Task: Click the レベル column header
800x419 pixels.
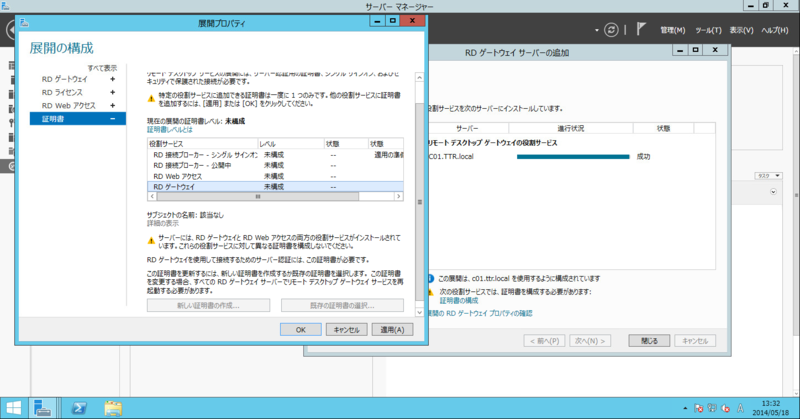Action: (x=291, y=144)
